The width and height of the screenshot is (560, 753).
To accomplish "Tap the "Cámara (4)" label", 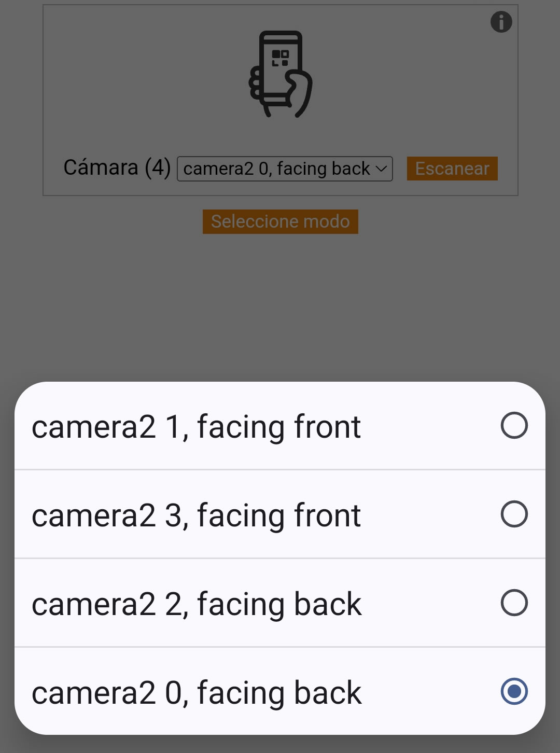I will pos(117,168).
